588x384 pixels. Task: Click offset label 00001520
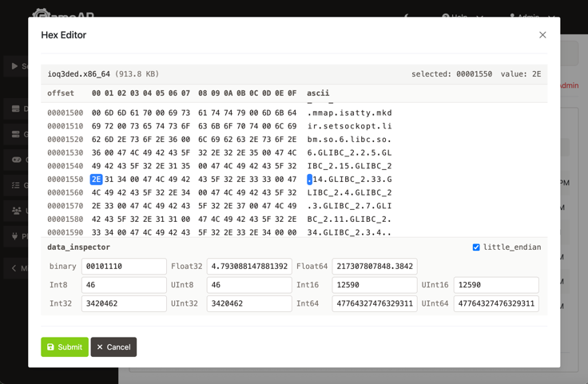(66, 140)
